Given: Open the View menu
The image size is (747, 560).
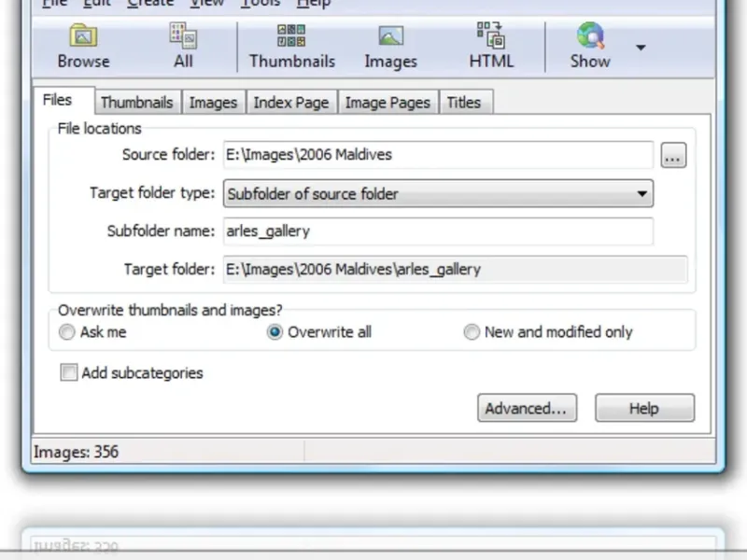Looking at the screenshot, I should pos(206,4).
